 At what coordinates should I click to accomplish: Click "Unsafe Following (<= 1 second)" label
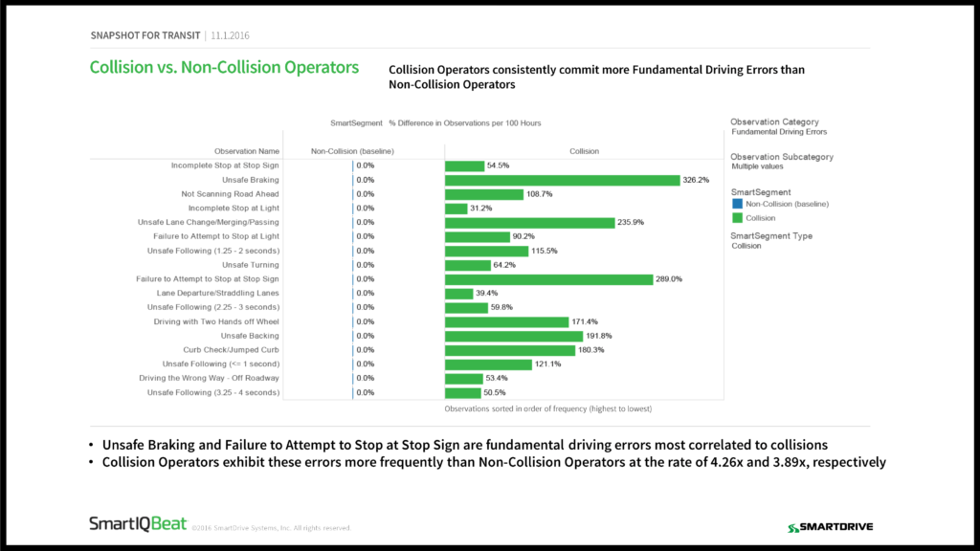pos(221,364)
